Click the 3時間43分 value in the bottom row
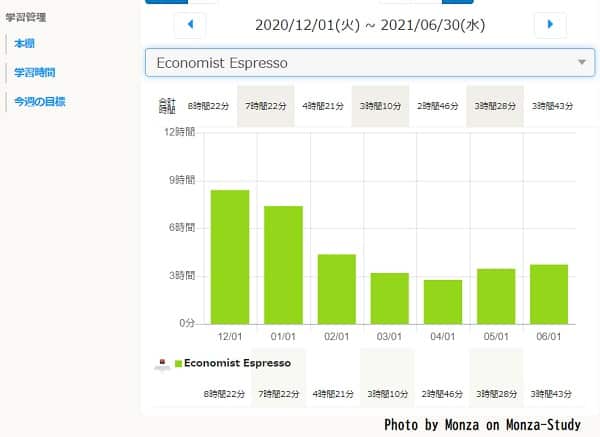Viewport: 600px width, 437px height. click(551, 395)
